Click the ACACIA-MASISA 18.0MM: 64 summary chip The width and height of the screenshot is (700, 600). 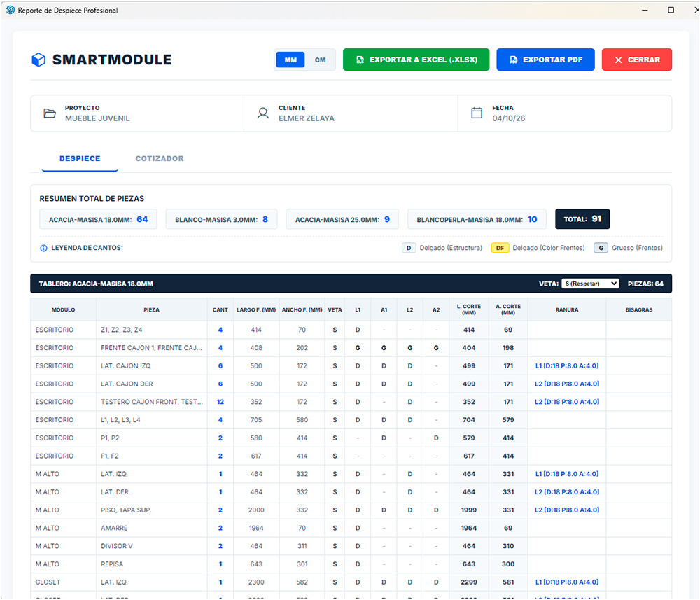(x=98, y=219)
